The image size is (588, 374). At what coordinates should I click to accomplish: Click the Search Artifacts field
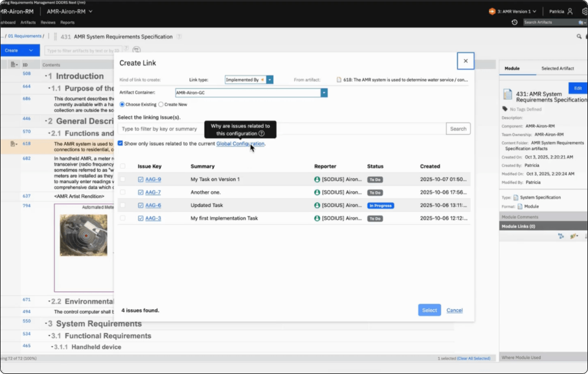coord(550,22)
